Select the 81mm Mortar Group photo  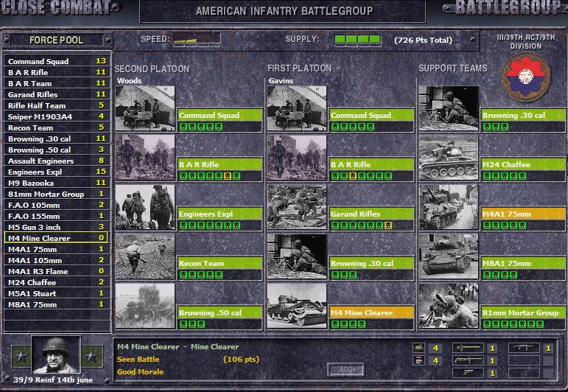coord(449,306)
